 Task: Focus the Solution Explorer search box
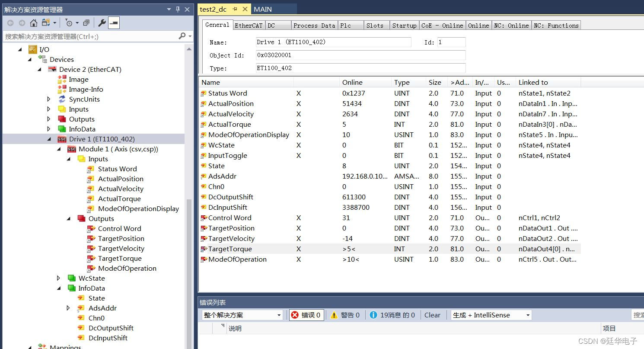[91, 36]
